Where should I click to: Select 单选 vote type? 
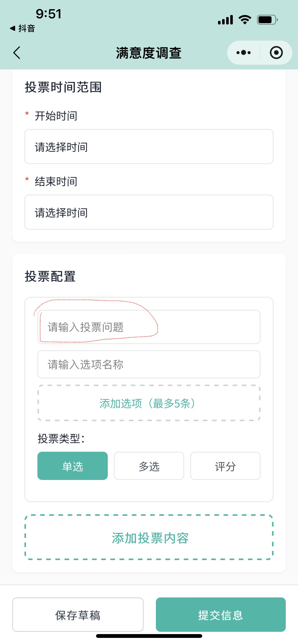click(73, 466)
